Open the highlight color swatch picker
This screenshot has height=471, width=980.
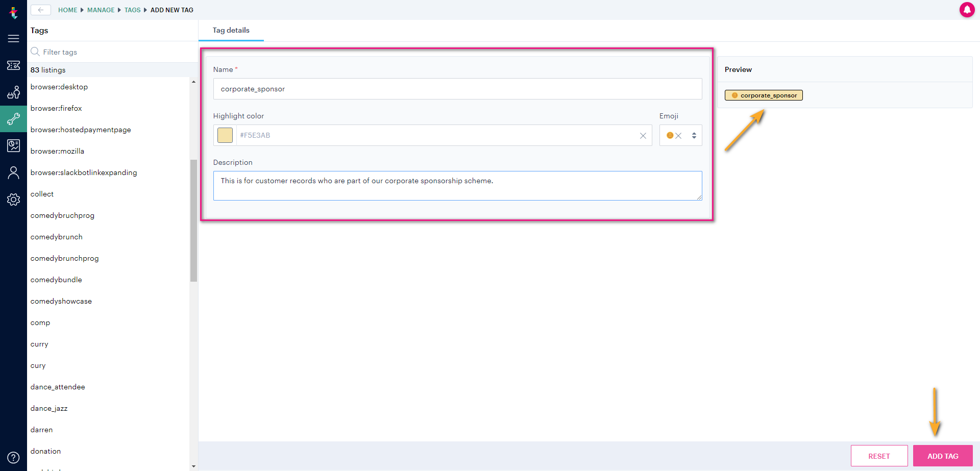(225, 135)
